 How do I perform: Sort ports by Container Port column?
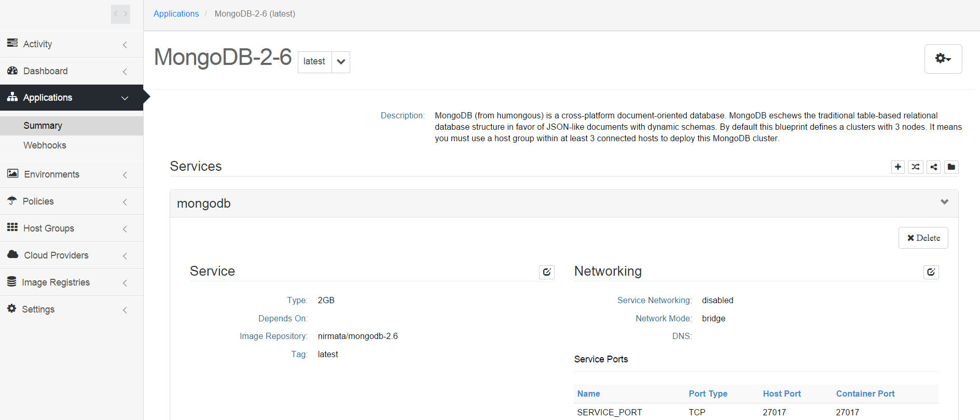865,394
